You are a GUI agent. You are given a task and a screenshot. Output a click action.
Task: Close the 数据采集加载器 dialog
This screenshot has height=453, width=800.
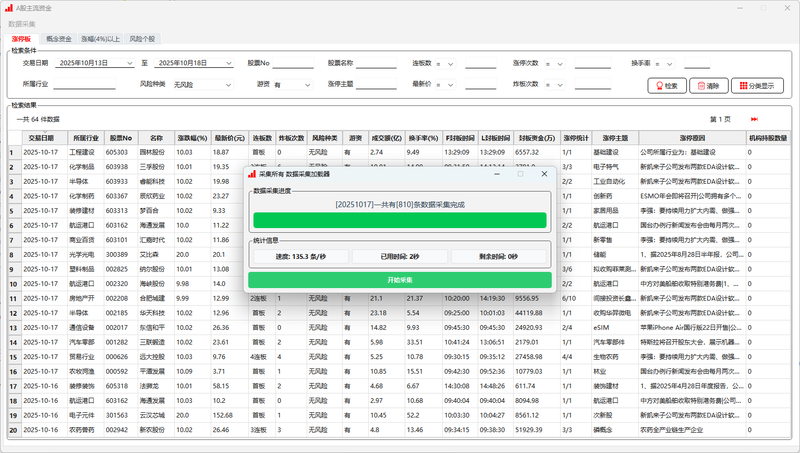(x=544, y=173)
